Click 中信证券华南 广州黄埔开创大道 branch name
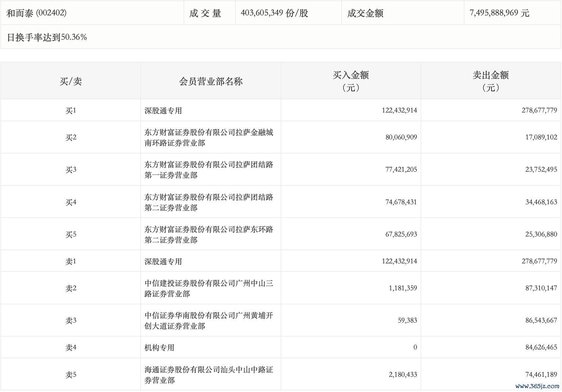This screenshot has width=562, height=392. [209, 321]
